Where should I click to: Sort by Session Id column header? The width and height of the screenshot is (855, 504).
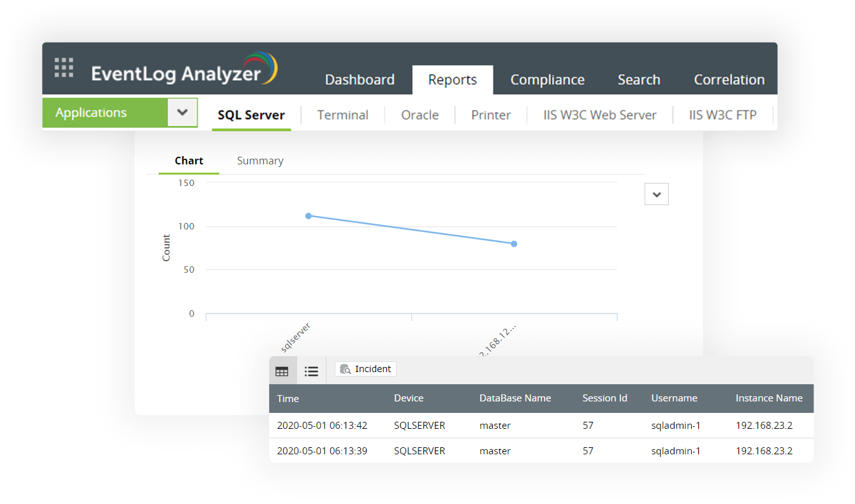pos(605,398)
